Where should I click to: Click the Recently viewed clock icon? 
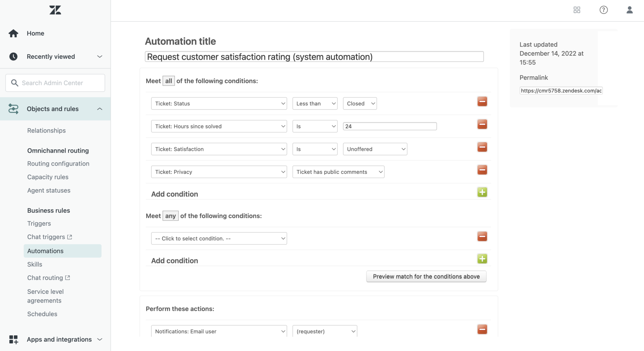pyautogui.click(x=14, y=57)
